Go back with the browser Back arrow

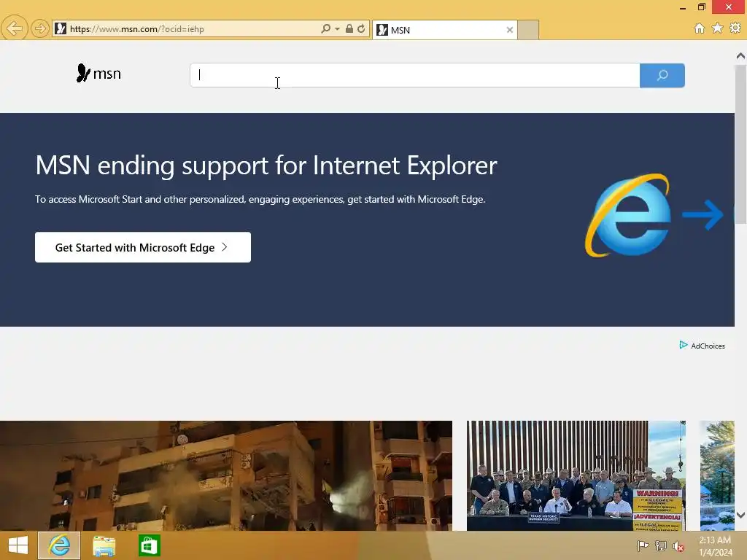15,28
